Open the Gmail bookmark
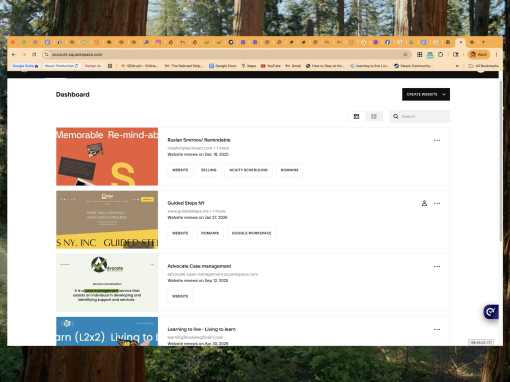This screenshot has width=510, height=382. (x=293, y=66)
